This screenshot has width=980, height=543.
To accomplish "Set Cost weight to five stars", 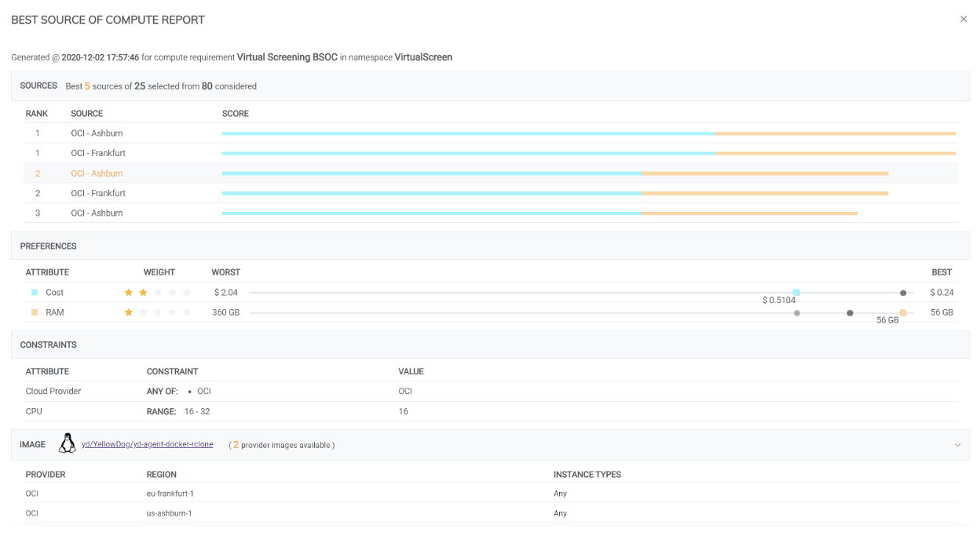I will coord(187,293).
